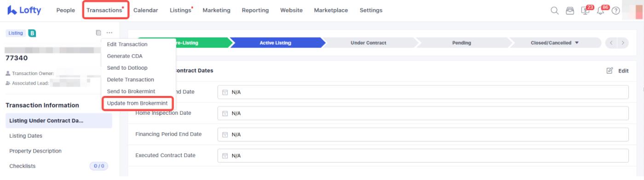Open the help question mark icon
This screenshot has width=644, height=180.
point(616,11)
